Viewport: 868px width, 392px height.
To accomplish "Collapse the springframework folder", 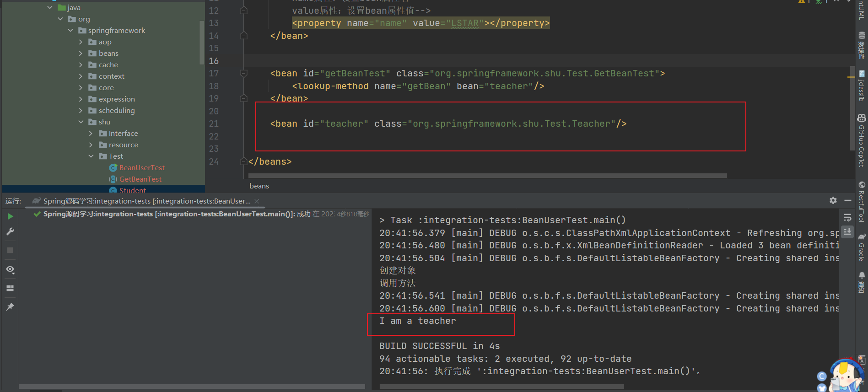I will click(x=70, y=30).
